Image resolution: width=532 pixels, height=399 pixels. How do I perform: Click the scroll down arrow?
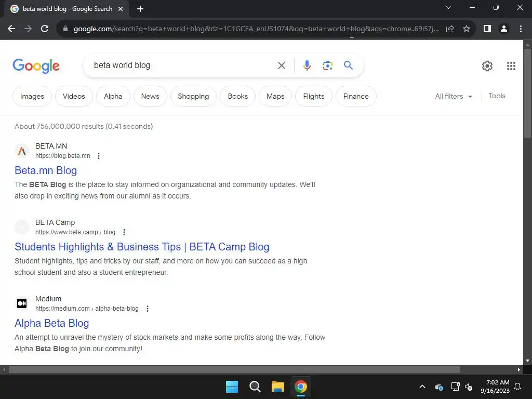pyautogui.click(x=527, y=361)
